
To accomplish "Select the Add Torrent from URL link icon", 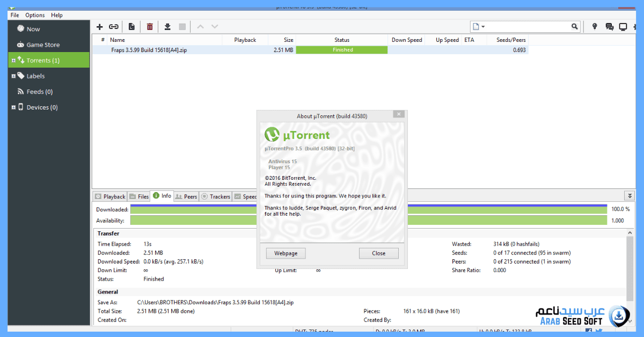I will click(x=114, y=26).
